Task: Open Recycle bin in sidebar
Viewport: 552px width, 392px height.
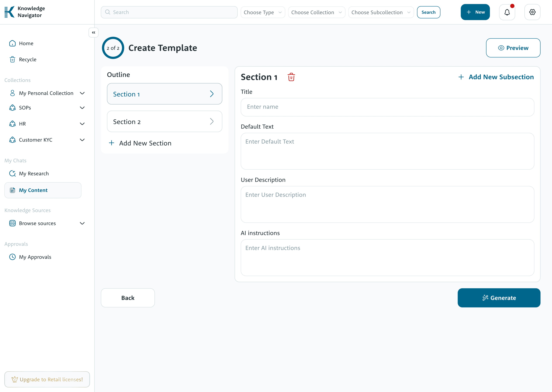Action: point(28,59)
